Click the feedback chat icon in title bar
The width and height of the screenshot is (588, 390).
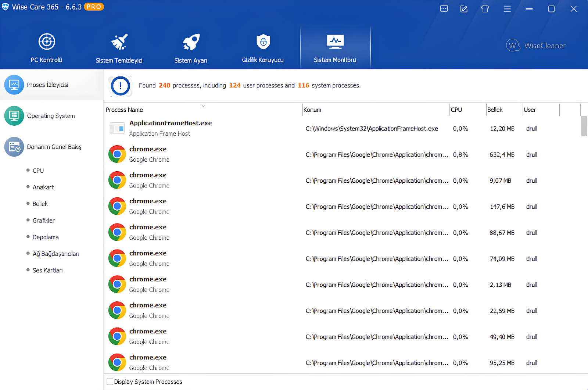coord(444,9)
